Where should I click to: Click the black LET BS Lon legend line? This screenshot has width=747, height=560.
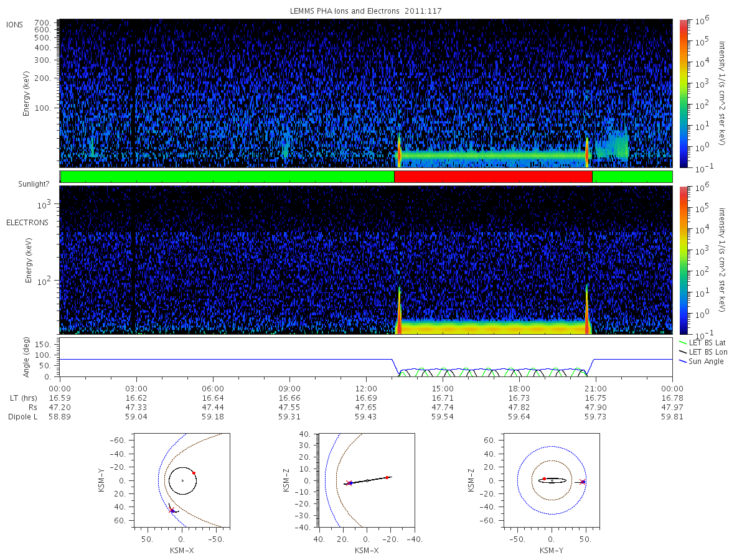click(683, 352)
